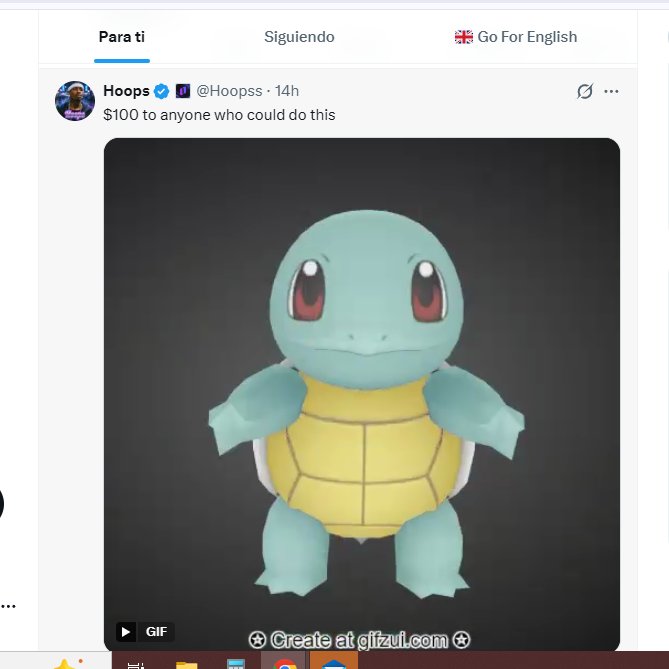
Task: Click the Grok explain icon on the Hoops post
Action: 585,91
